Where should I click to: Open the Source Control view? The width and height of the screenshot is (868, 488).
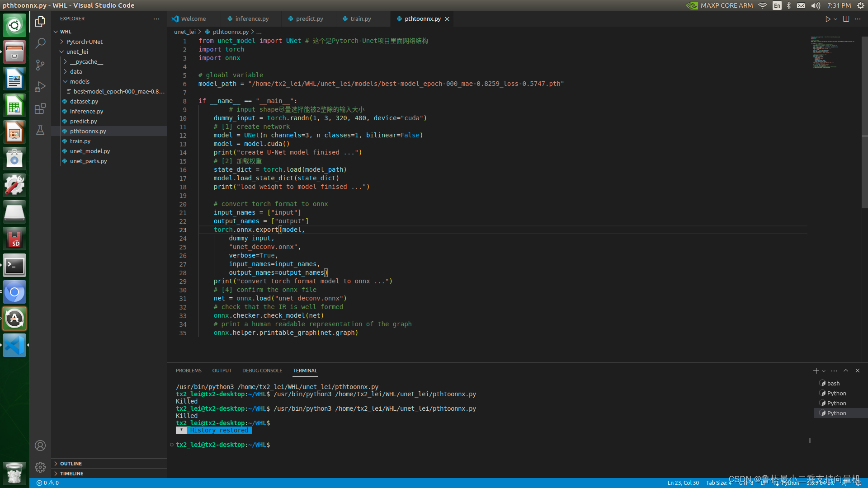pyautogui.click(x=40, y=65)
